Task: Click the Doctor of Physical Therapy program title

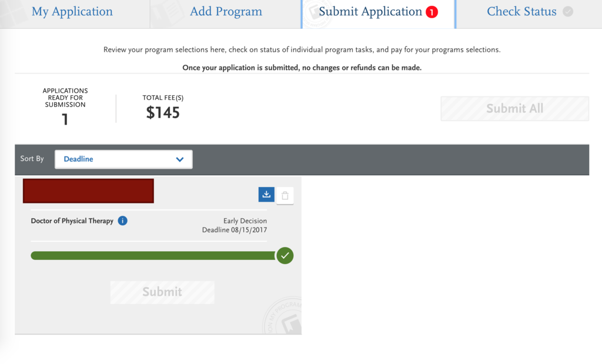Action: [72, 221]
